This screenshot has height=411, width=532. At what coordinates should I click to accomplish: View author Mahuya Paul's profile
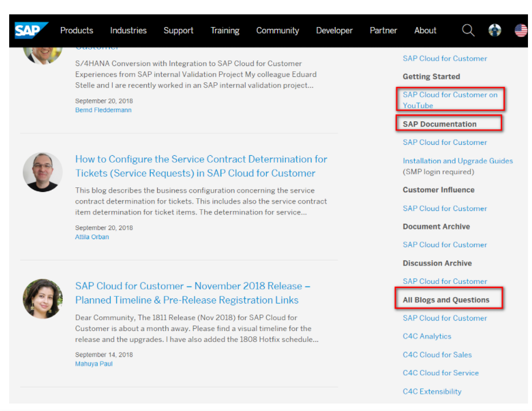click(94, 363)
